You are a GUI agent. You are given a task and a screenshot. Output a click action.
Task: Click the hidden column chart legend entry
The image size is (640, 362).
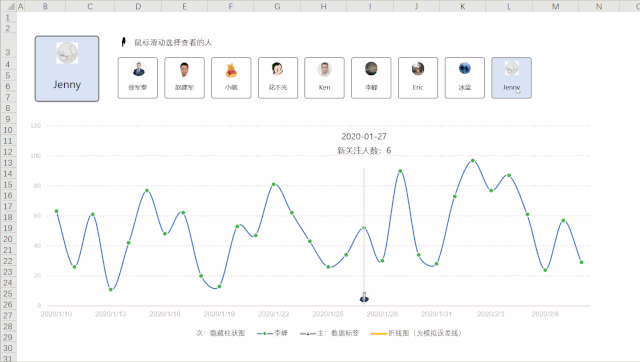pyautogui.click(x=220, y=333)
